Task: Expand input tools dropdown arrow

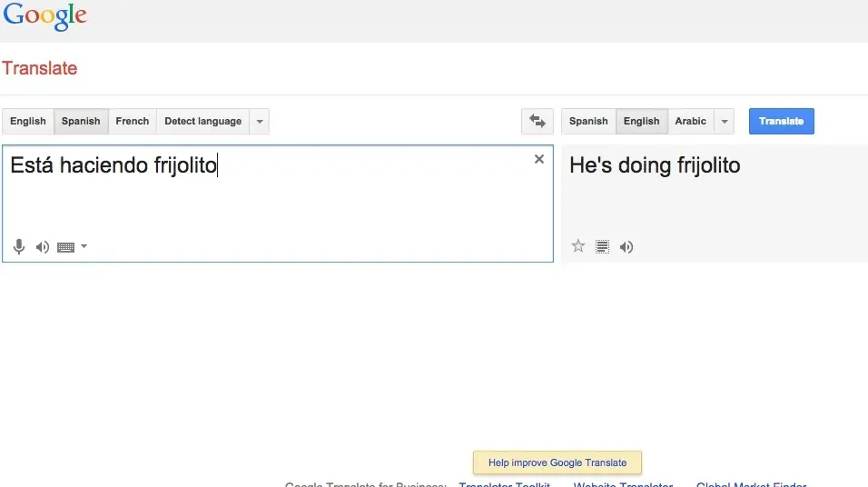Action: click(x=84, y=246)
